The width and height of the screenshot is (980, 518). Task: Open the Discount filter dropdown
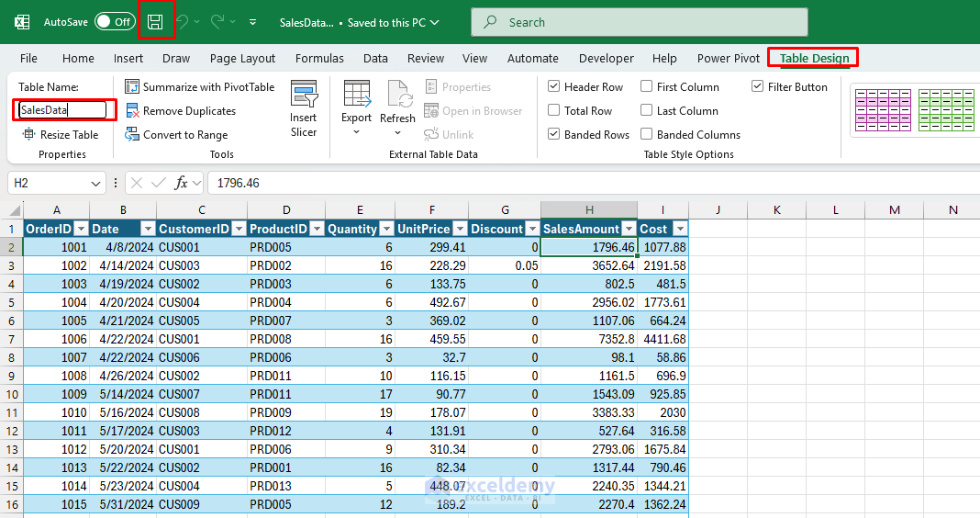(x=532, y=229)
